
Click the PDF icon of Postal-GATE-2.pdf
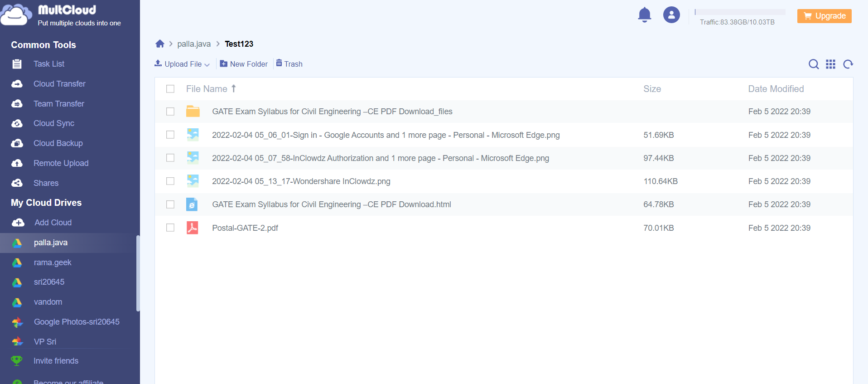click(193, 228)
